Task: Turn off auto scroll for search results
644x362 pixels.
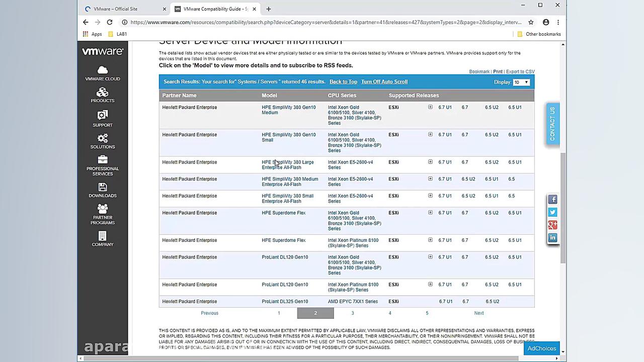Action: click(x=384, y=81)
